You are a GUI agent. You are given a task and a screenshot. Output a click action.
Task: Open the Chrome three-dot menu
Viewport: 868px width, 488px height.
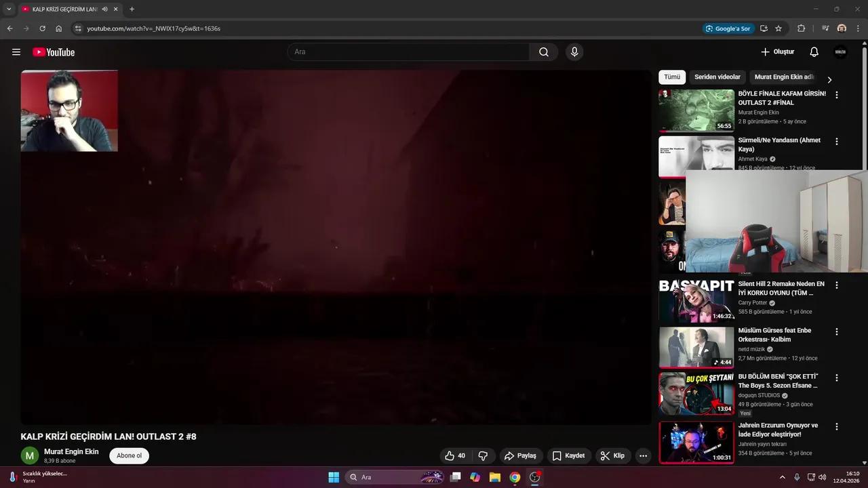point(859,28)
